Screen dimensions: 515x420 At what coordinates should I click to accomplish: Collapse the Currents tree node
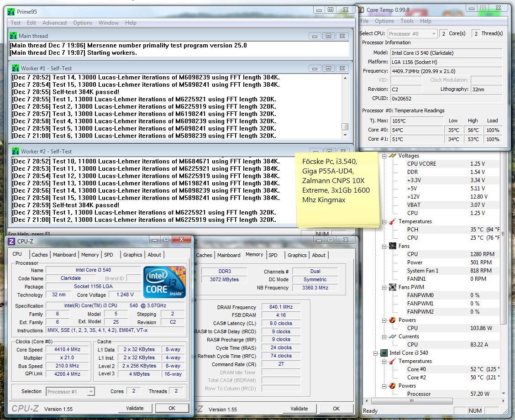coord(384,337)
